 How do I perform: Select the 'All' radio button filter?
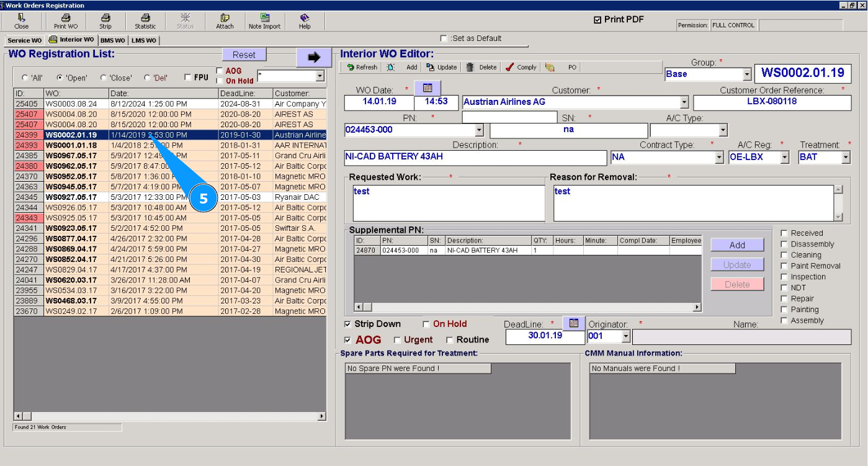pos(25,78)
